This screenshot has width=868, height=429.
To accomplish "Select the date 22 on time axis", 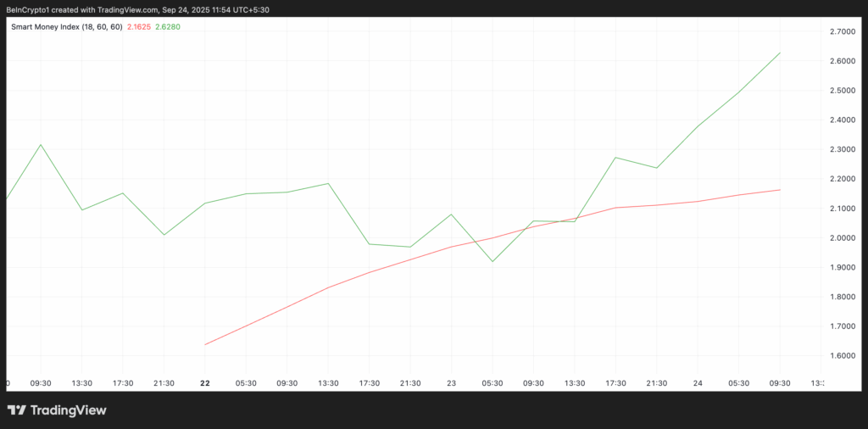I will (205, 383).
